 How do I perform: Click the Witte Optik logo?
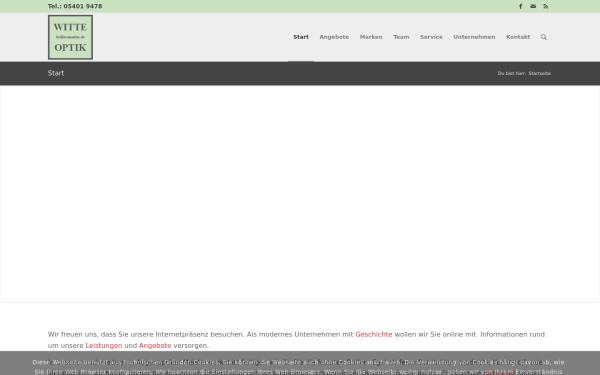coord(70,37)
